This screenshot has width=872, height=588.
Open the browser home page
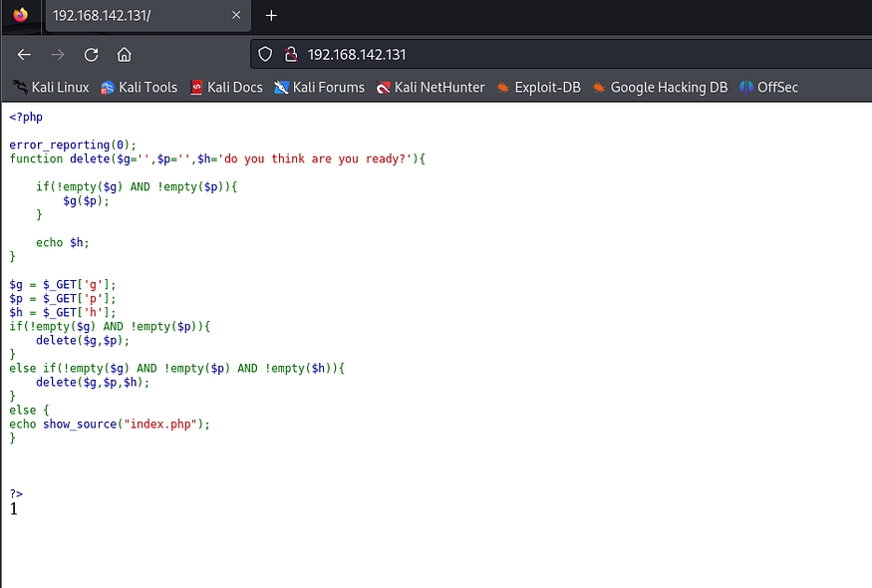[x=124, y=55]
